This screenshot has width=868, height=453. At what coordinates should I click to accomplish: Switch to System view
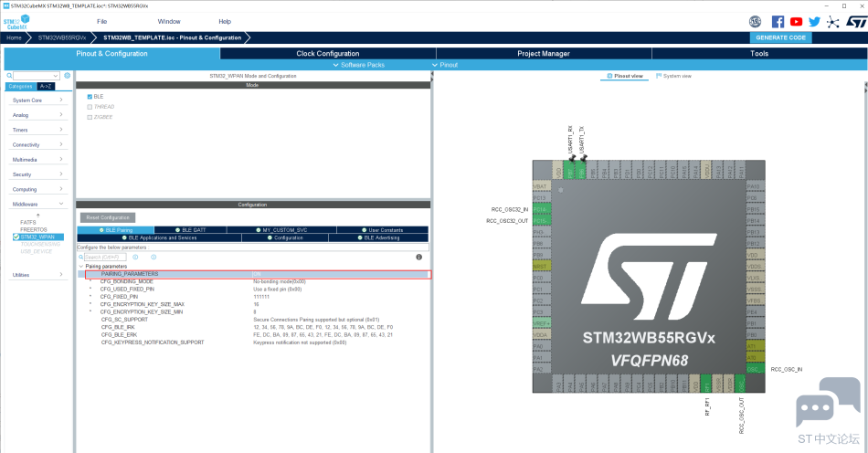[673, 76]
